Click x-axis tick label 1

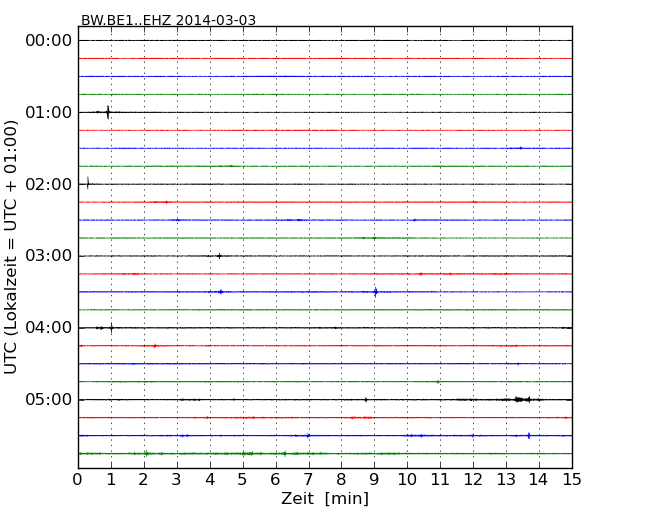pyautogui.click(x=111, y=480)
